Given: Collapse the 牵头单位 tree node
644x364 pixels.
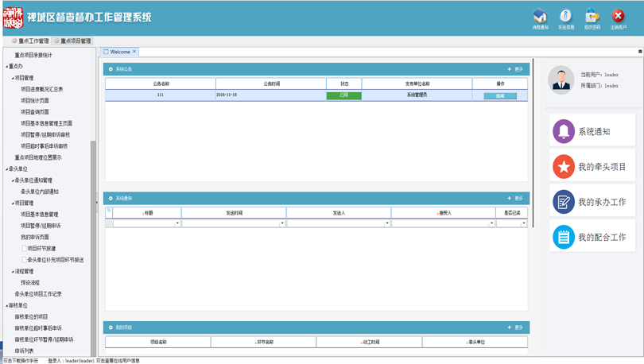Looking at the screenshot, I should [6, 169].
